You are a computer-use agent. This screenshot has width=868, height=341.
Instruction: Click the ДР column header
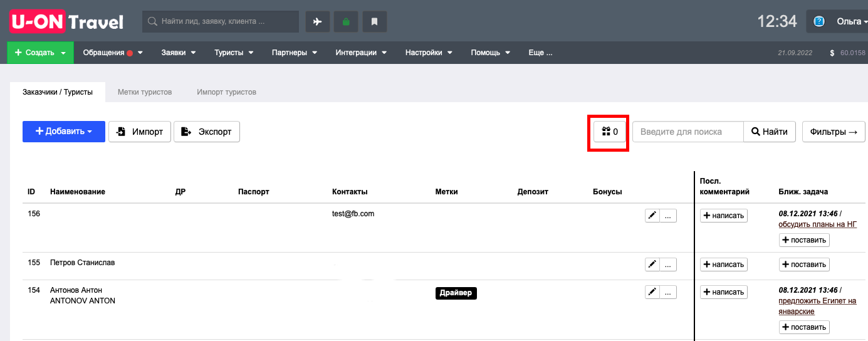180,192
